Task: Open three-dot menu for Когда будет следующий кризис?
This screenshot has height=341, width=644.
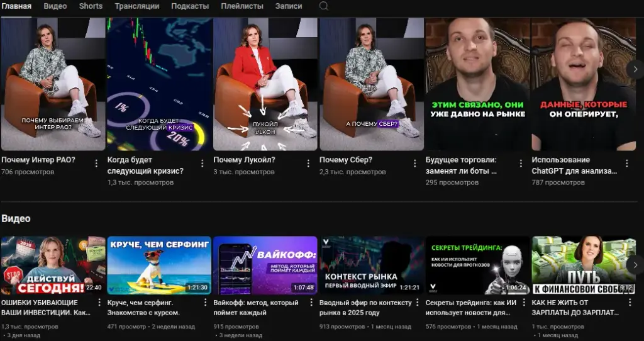Action: click(202, 164)
